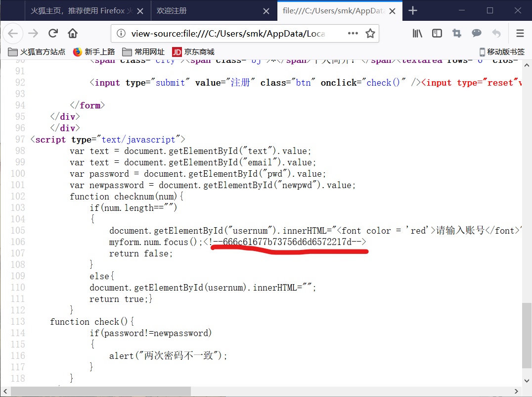Click "function checknum(num){" on line 102
This screenshot has height=397, width=532.
pyautogui.click(x=127, y=197)
